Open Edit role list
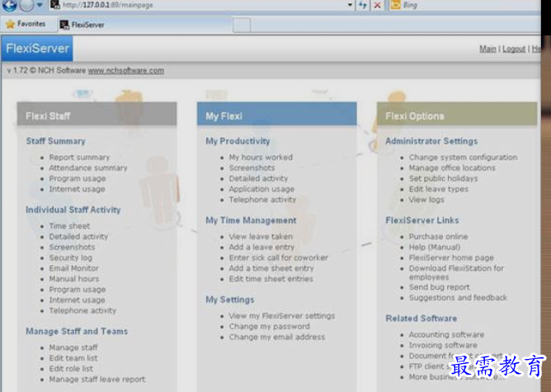Viewport: 551px width, 392px height. (x=71, y=368)
